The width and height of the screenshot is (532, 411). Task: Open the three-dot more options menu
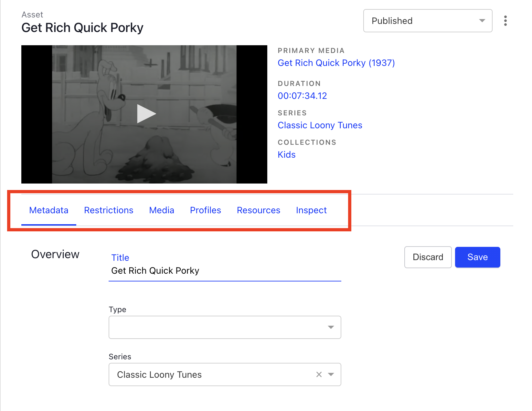505,21
